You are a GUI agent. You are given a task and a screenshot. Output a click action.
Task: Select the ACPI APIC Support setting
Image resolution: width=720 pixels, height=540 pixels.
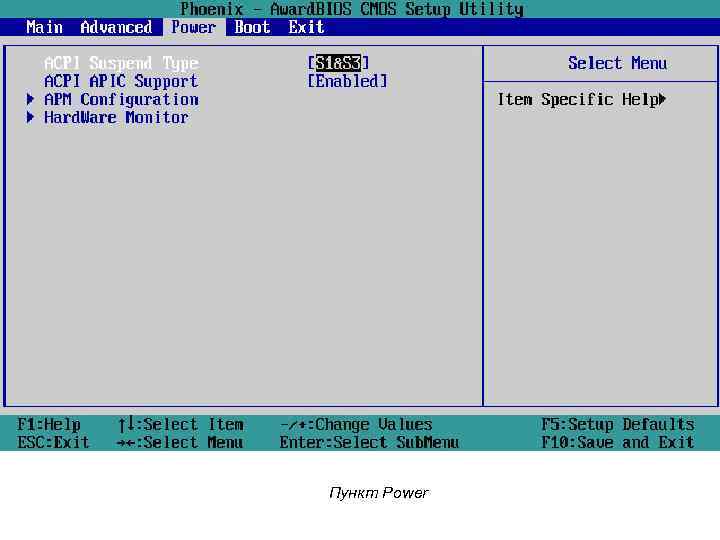[121, 81]
